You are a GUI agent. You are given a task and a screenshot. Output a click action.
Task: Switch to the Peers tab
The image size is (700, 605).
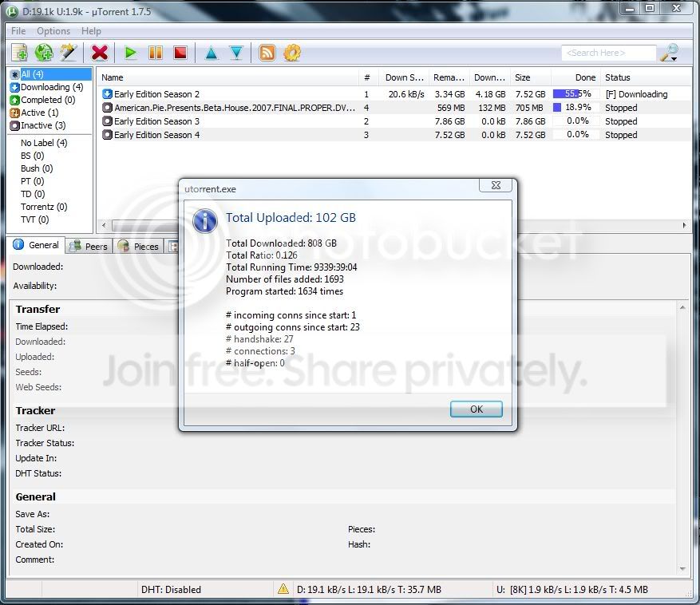(x=89, y=246)
